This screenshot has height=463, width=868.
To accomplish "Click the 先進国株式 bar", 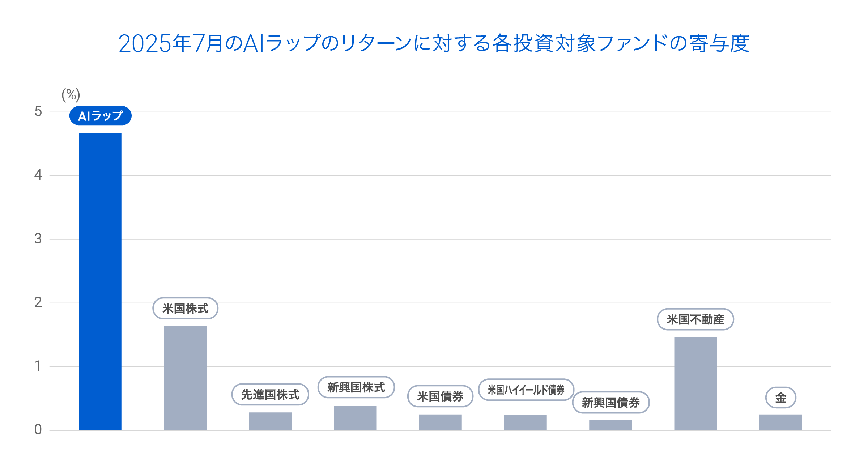I will pos(270,421).
